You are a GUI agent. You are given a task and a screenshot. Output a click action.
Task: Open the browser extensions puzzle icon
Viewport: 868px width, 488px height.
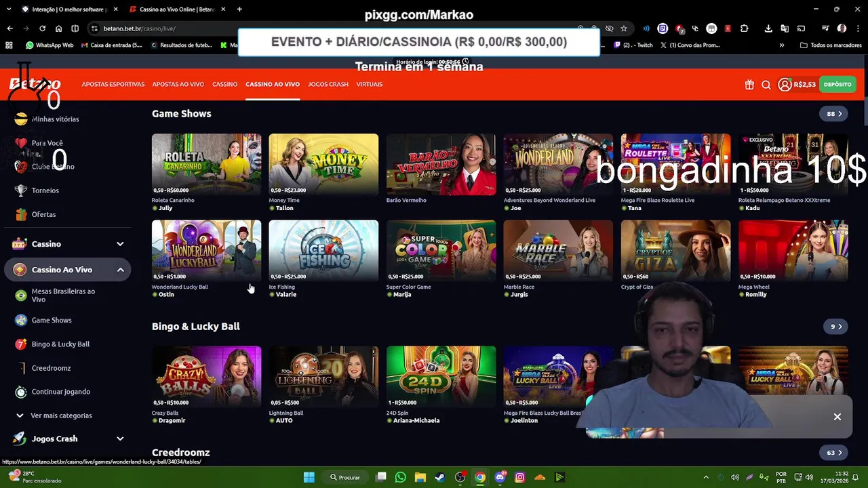744,28
